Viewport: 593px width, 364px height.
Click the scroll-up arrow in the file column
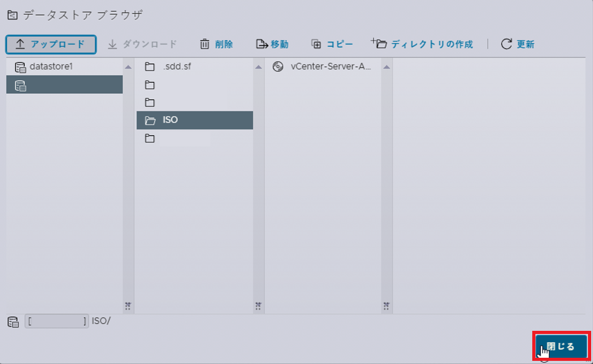point(386,67)
